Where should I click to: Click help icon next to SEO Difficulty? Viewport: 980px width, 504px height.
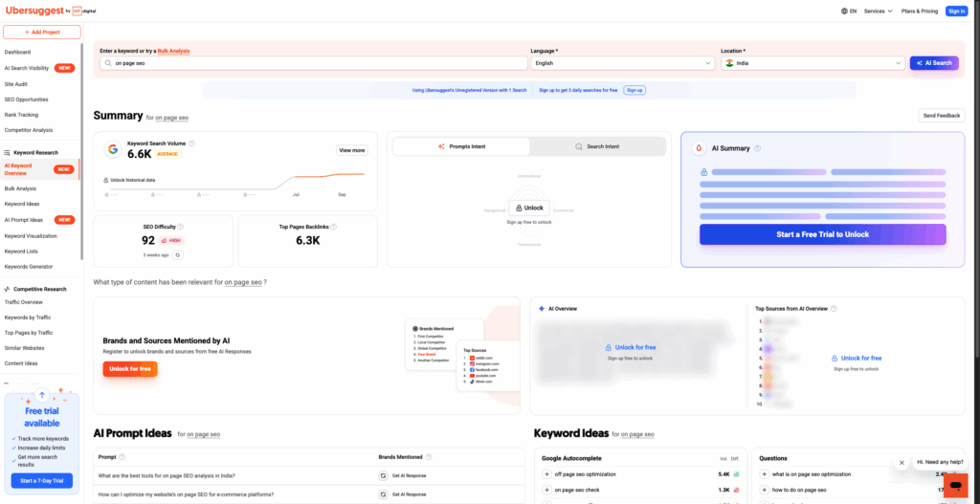pos(181,227)
